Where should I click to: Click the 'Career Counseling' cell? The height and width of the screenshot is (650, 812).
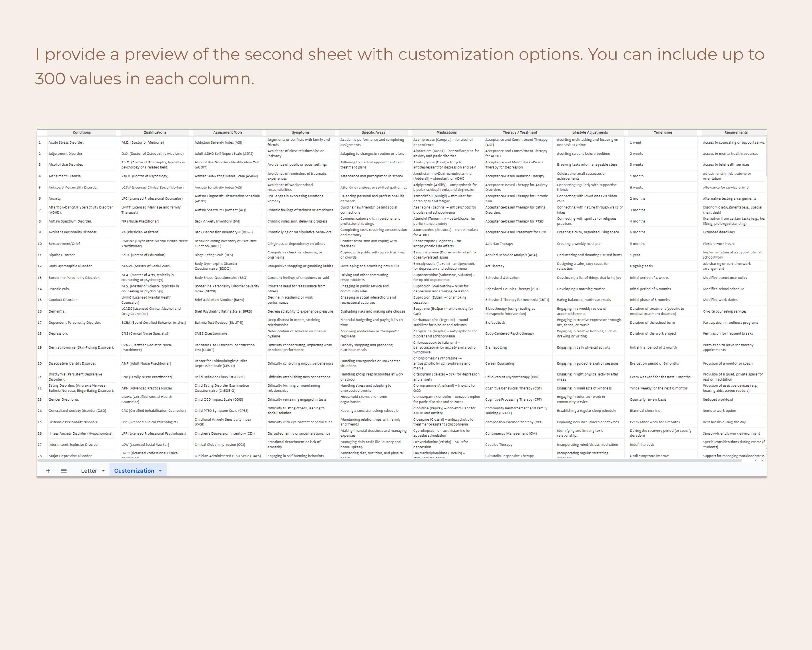click(x=519, y=363)
